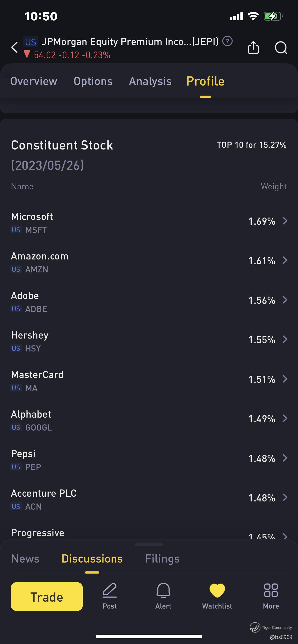
Task: Tap the search magnifier icon
Action: 281,47
